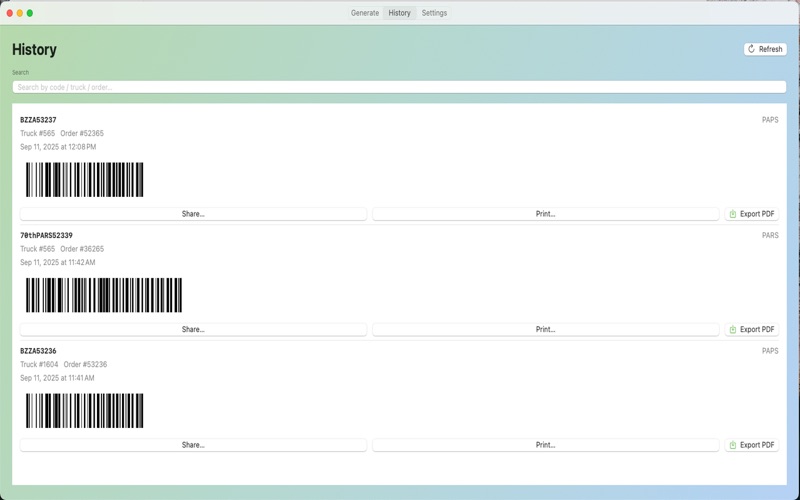Click the barcode image for BZZA53237

coord(85,180)
